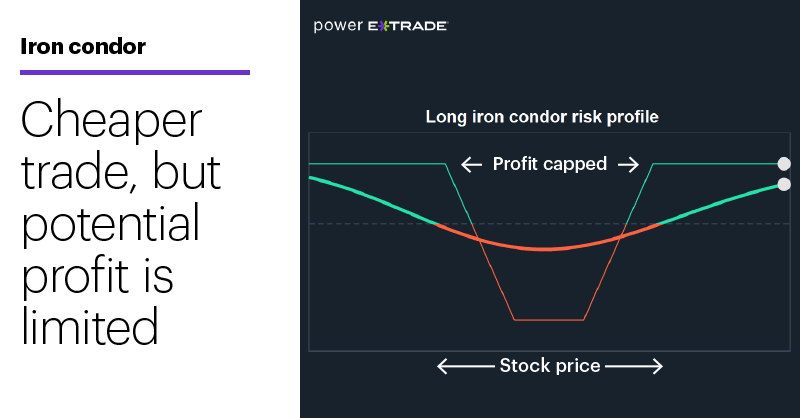Click the lowest point of curved red line
This screenshot has height=418, width=800.
(545, 249)
